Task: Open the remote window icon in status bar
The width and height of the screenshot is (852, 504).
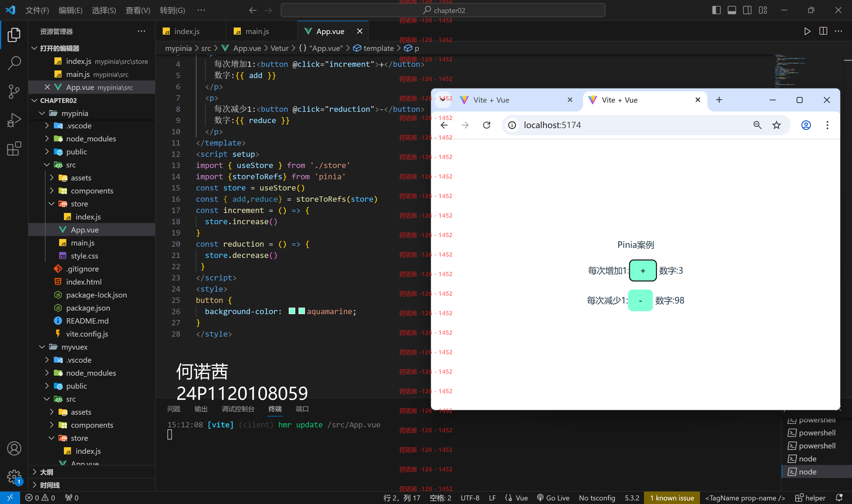Action: pyautogui.click(x=10, y=497)
